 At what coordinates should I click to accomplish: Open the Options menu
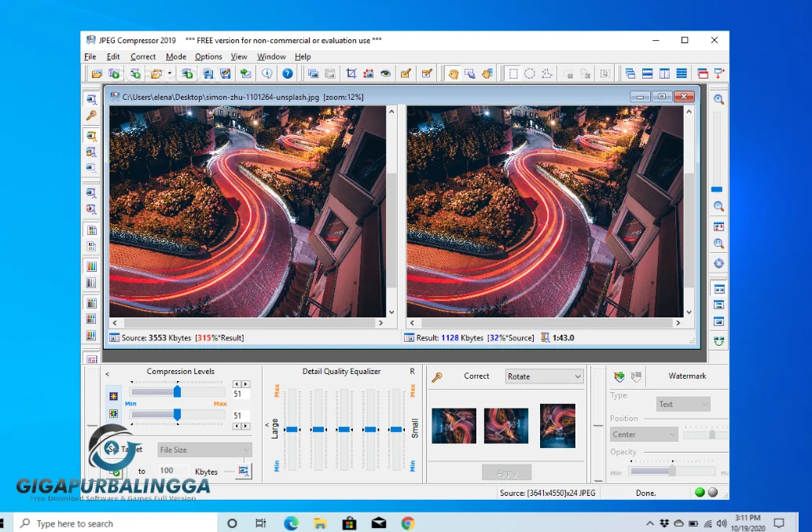(208, 57)
